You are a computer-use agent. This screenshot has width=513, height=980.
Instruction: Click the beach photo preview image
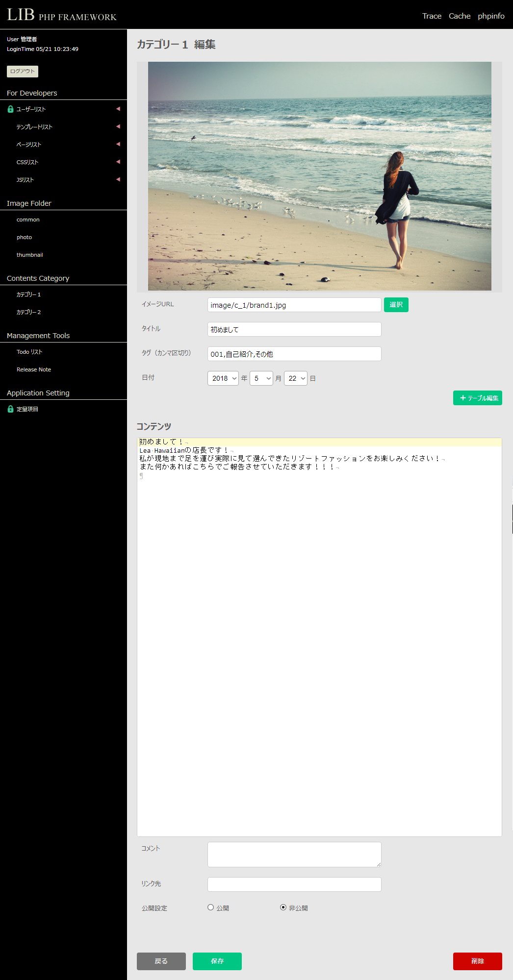point(319,176)
